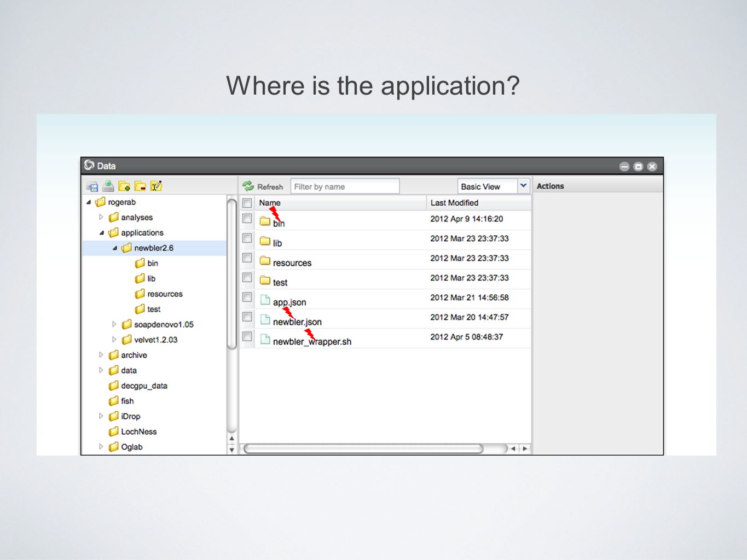Click the folder tree scroll-down arrow
Image resolution: width=747 pixels, height=560 pixels.
(x=231, y=450)
